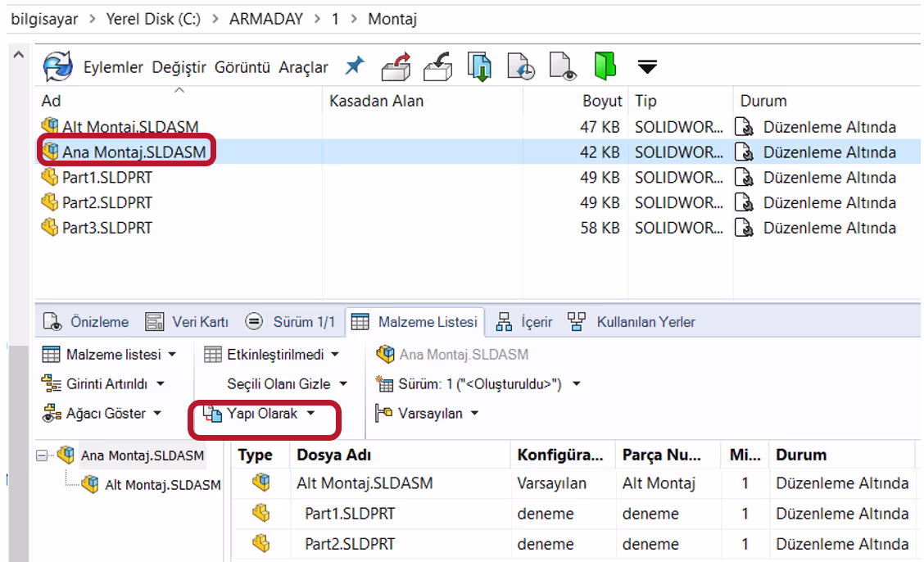Open the Seçili Olanı Gizle dropdown

287,383
